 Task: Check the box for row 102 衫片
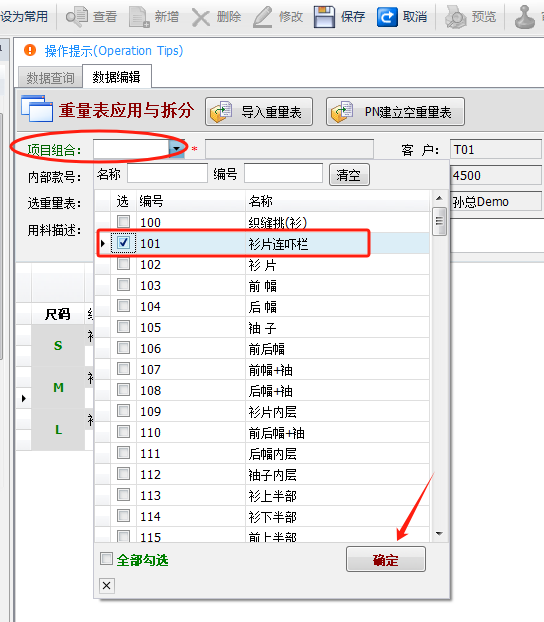[x=123, y=263]
